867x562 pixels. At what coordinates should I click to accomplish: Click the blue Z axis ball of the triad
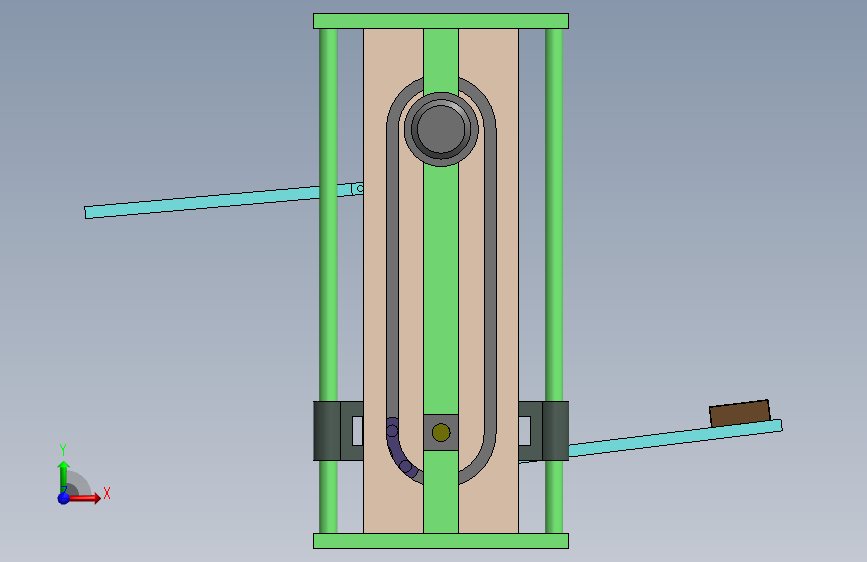64,498
